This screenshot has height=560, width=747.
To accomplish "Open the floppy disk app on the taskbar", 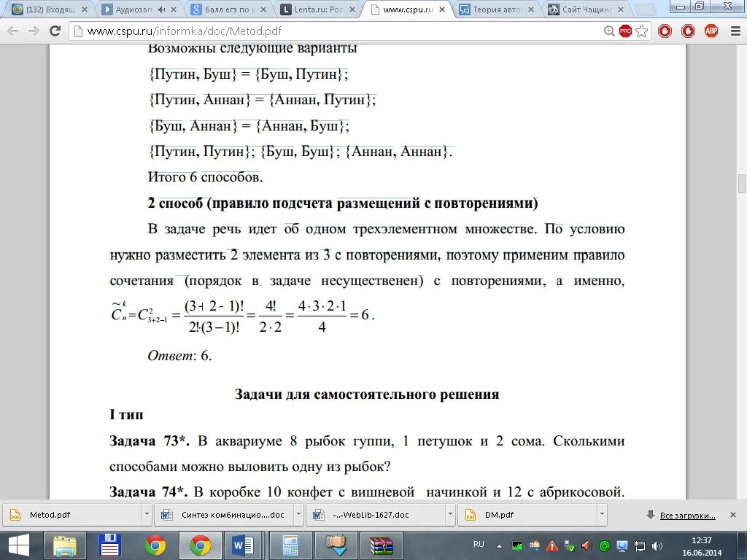I will pos(110,545).
